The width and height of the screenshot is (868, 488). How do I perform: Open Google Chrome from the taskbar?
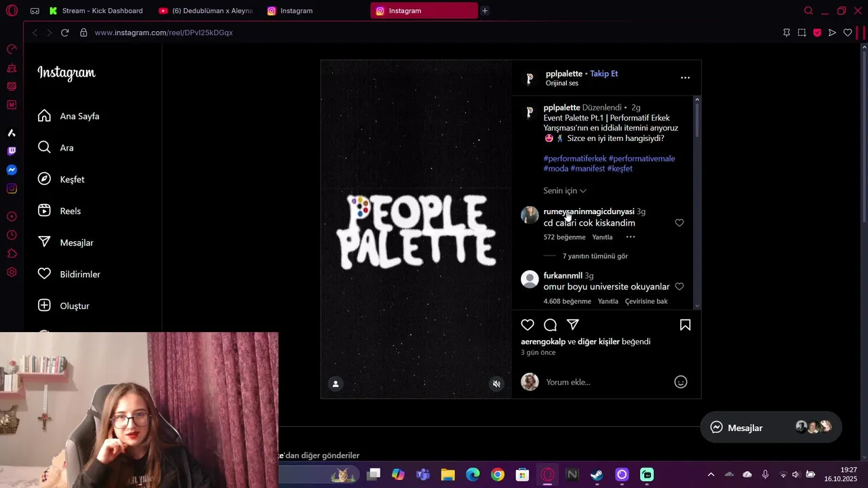498,474
